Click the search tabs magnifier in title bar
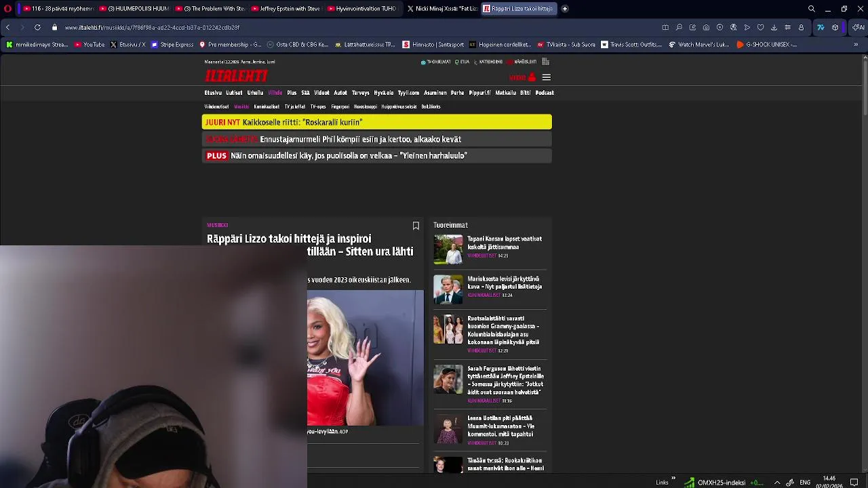This screenshot has height=488, width=868. point(811,9)
